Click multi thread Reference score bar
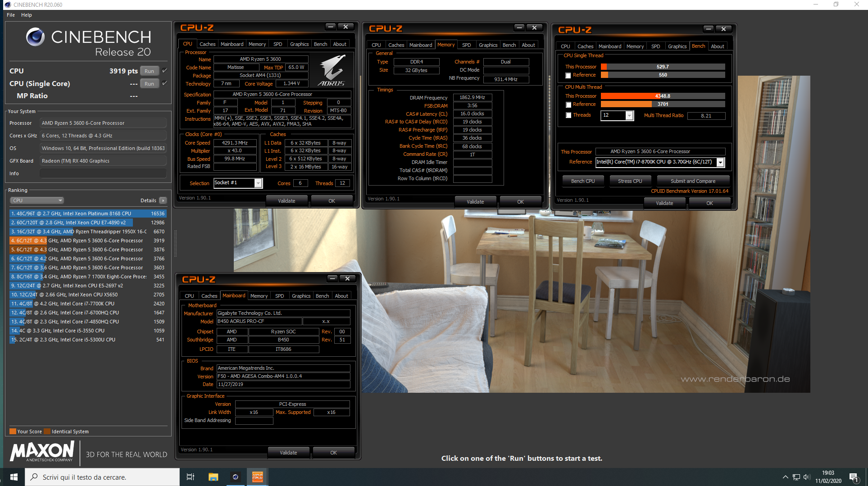 coord(663,104)
